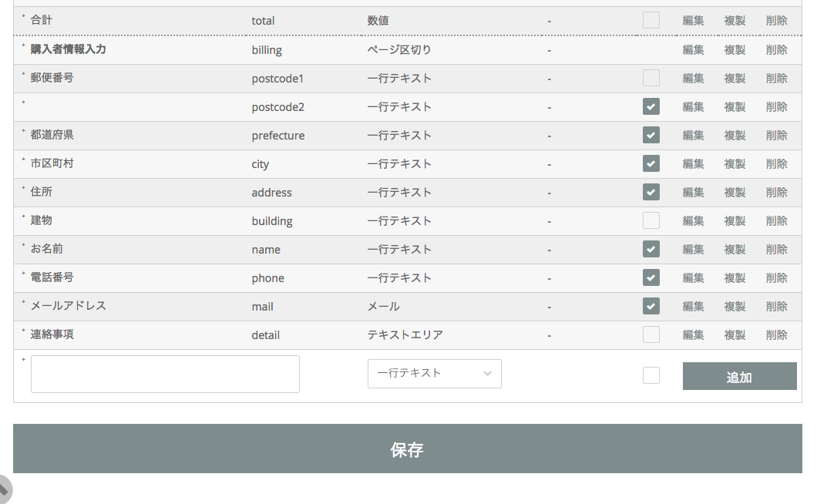Open the 一行テキスト field type dropdown
Screen dimensions: 817x504
[x=434, y=374]
